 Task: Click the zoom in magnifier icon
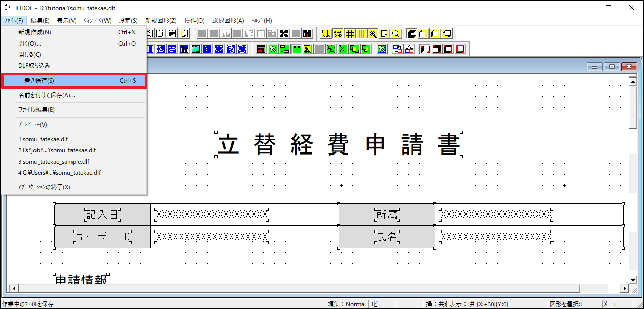pos(373,34)
